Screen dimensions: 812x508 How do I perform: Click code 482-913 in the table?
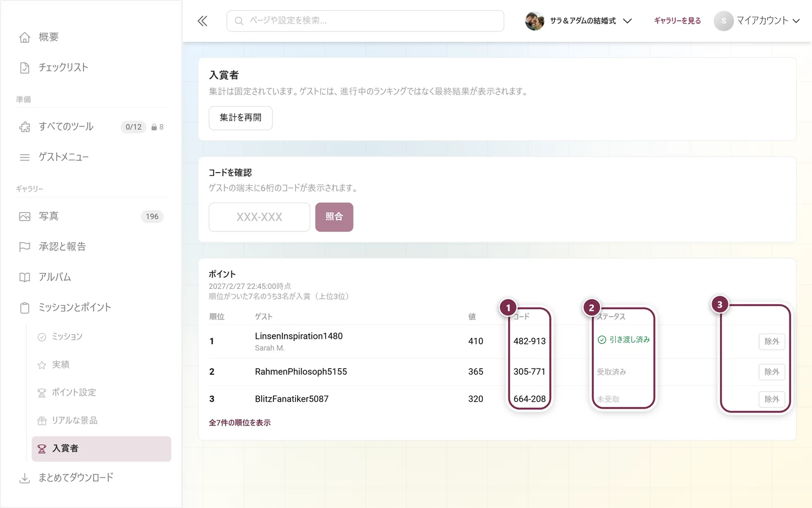529,341
